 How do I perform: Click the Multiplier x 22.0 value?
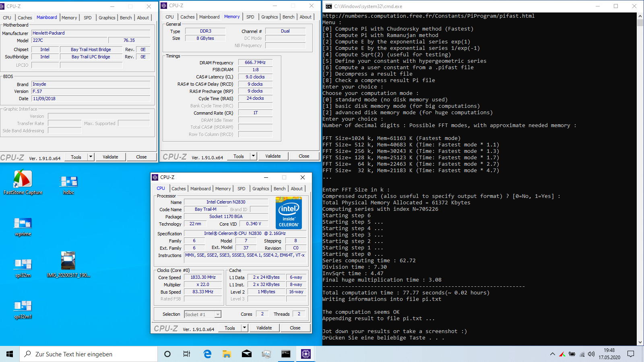tap(203, 284)
